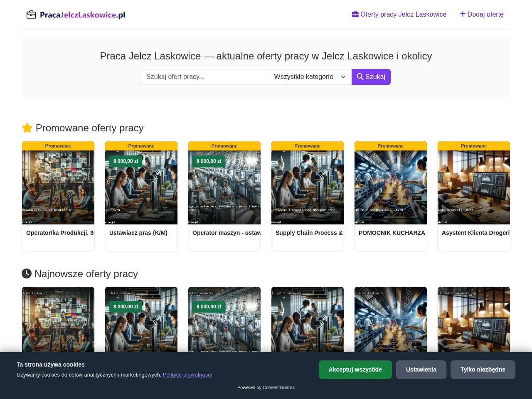Open newest offer thumbnail showing desk monitors

point(474,319)
